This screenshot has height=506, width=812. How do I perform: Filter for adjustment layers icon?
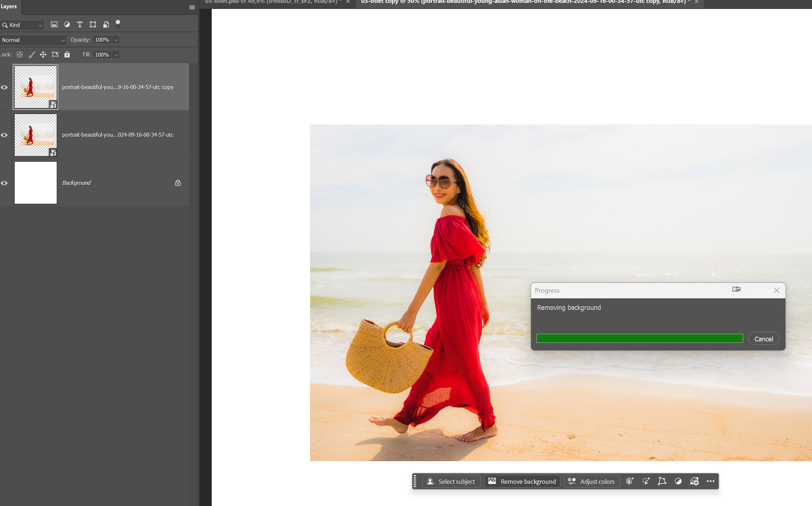click(67, 25)
